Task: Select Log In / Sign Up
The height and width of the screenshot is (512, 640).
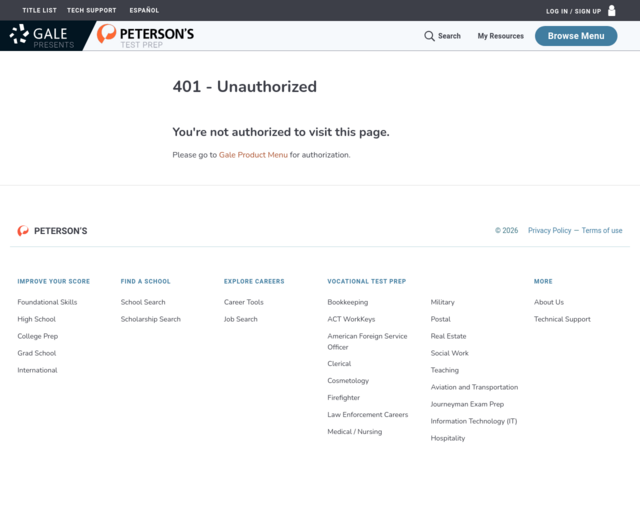Action: click(x=573, y=11)
